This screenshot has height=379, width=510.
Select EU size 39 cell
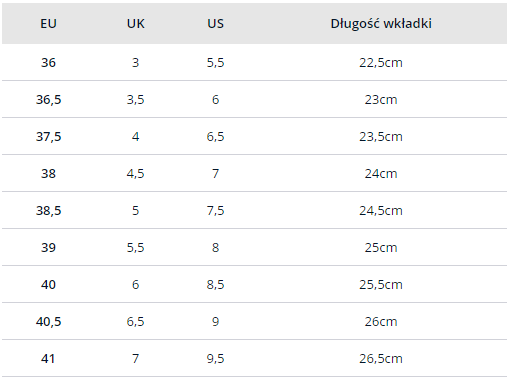point(48,248)
